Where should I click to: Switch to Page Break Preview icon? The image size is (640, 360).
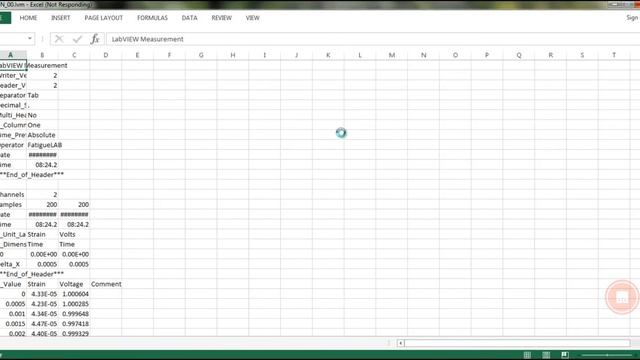(x=565, y=355)
